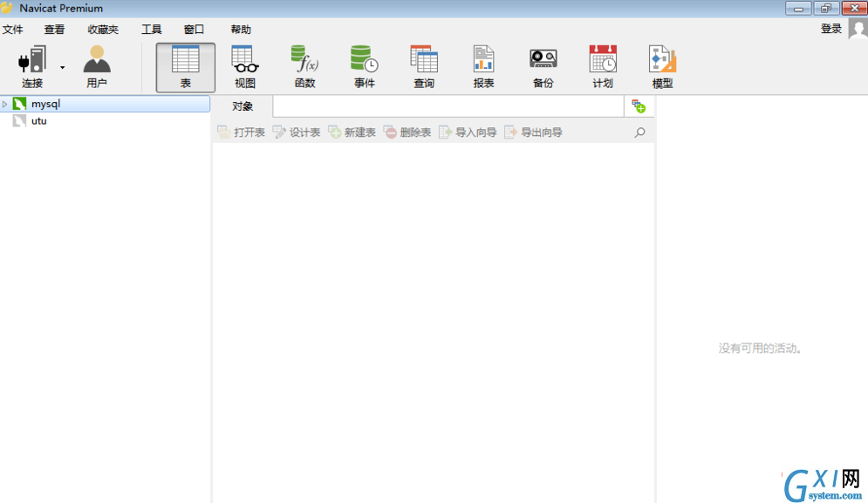Click the user avatar icon
Image resolution: width=868 pixels, height=503 pixels.
(x=858, y=29)
